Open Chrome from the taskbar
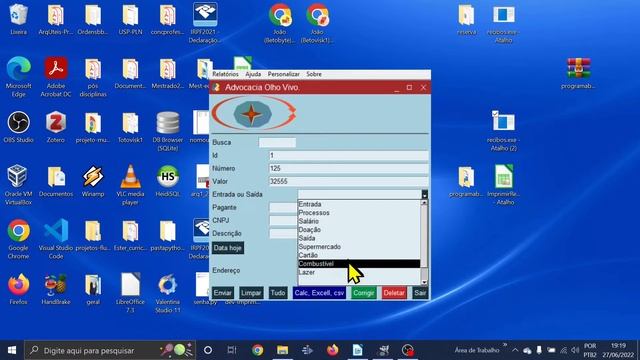 (257, 350)
